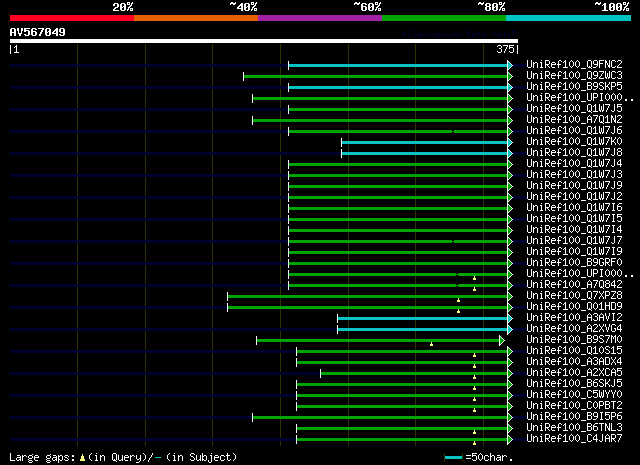Click the ~100% legend text
This screenshot has width=640, height=465.
point(612,7)
